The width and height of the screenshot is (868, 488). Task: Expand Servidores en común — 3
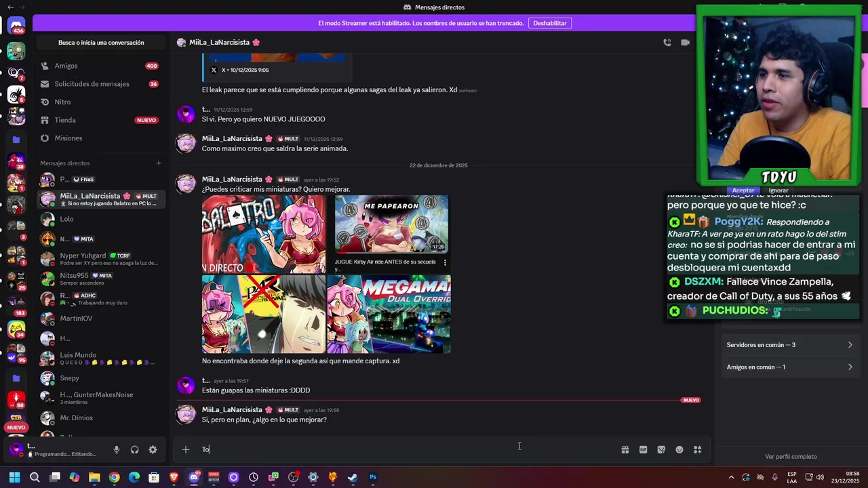[789, 345]
